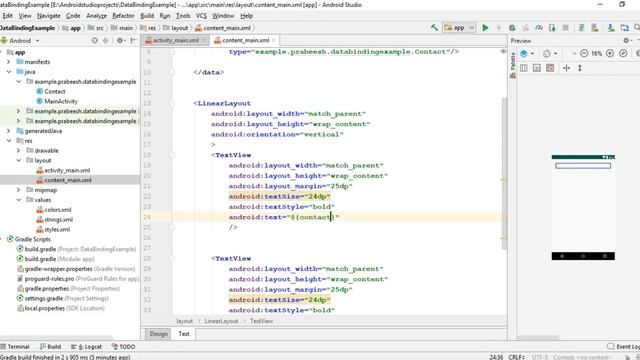Screen dimensions: 640x360
Task: Expand the generatedJava folder
Action: 8,131
